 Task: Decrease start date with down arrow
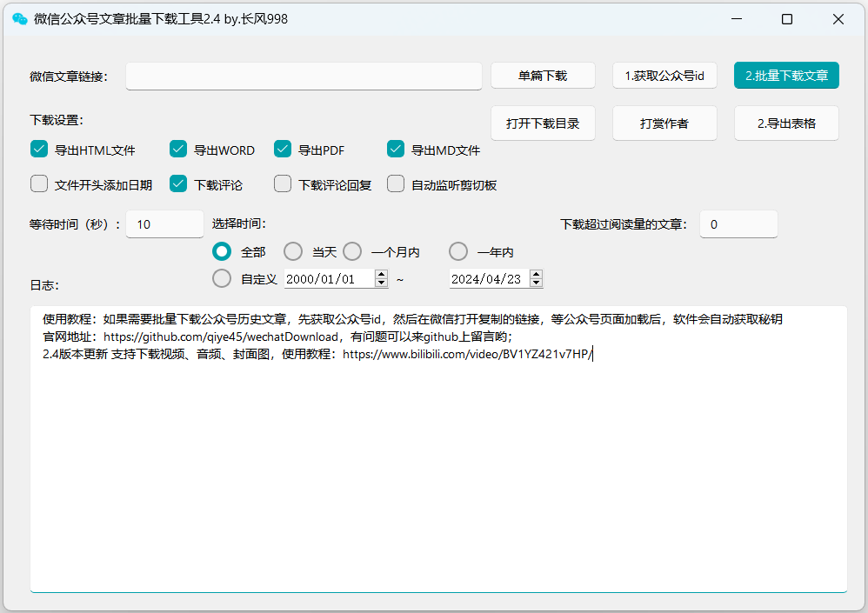click(x=382, y=283)
